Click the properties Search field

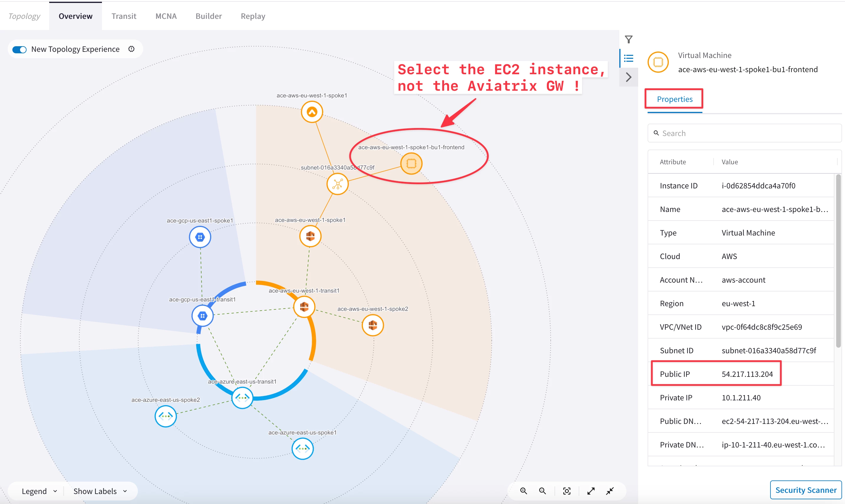(x=745, y=133)
